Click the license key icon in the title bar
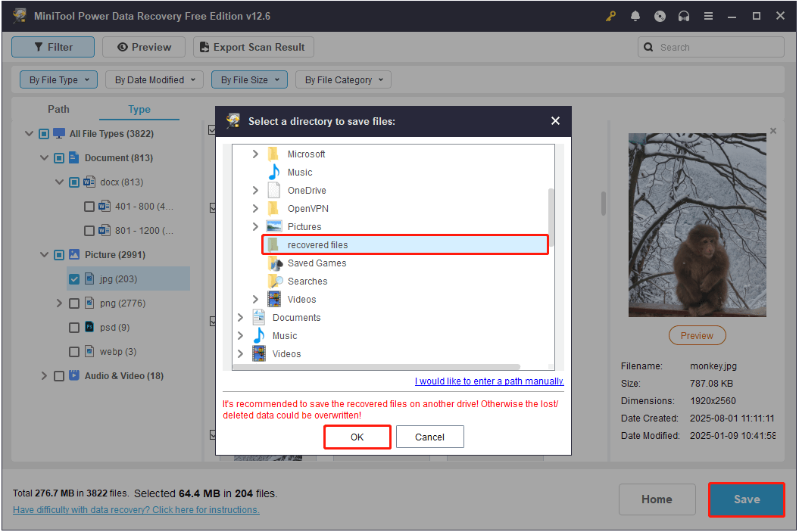 click(610, 16)
